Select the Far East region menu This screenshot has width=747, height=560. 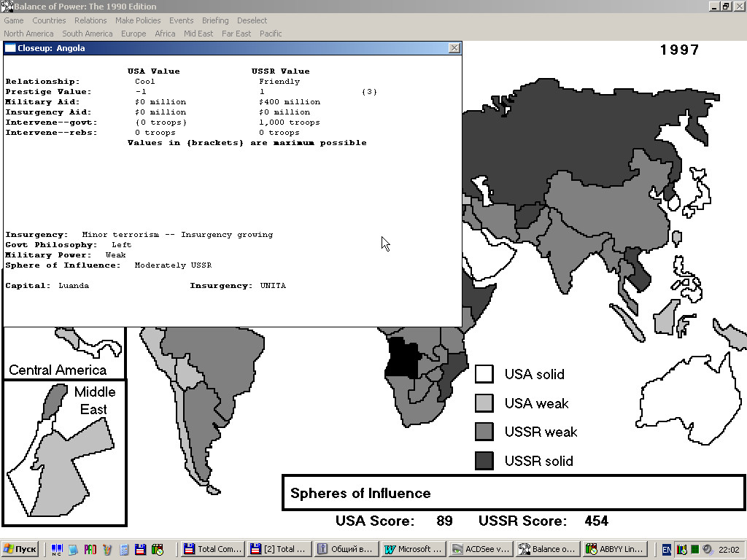tap(236, 34)
